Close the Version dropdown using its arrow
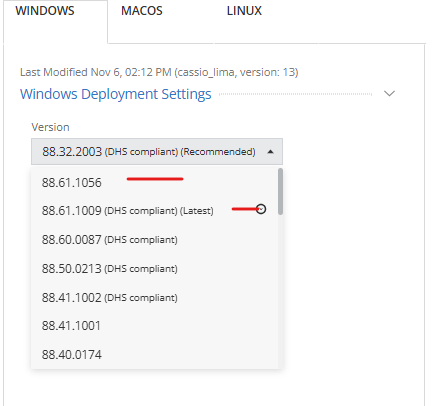Image resolution: width=439 pixels, height=406 pixels. pos(270,152)
